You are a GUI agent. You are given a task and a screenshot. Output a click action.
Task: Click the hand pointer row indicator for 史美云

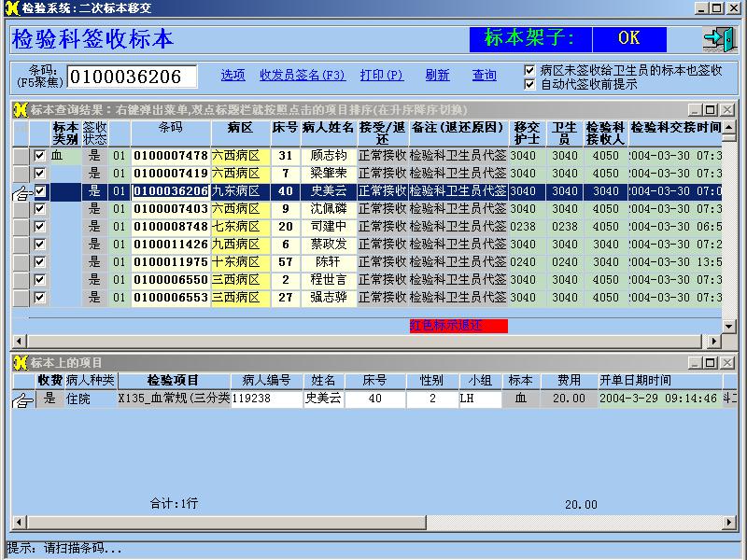click(x=21, y=191)
